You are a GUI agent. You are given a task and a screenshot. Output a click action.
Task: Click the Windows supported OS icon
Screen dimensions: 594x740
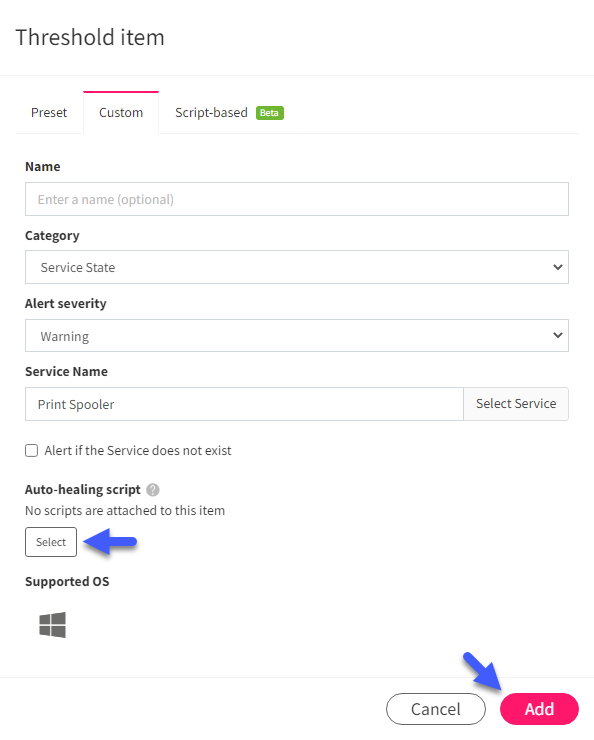click(52, 625)
